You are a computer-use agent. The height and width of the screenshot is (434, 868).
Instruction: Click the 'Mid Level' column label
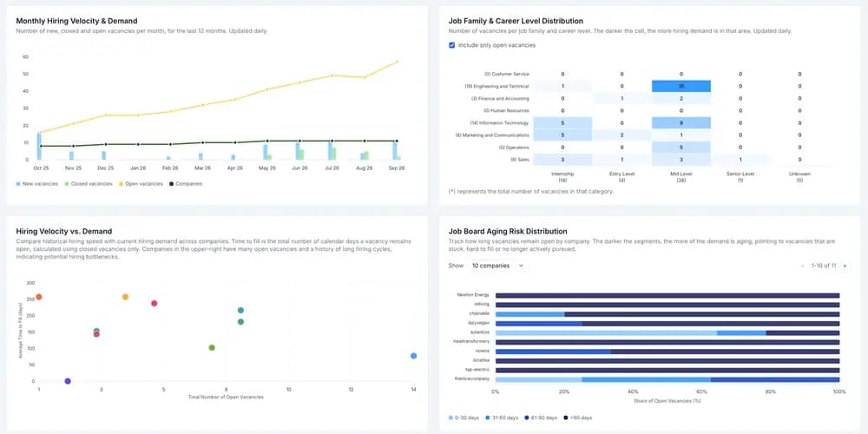(x=681, y=176)
